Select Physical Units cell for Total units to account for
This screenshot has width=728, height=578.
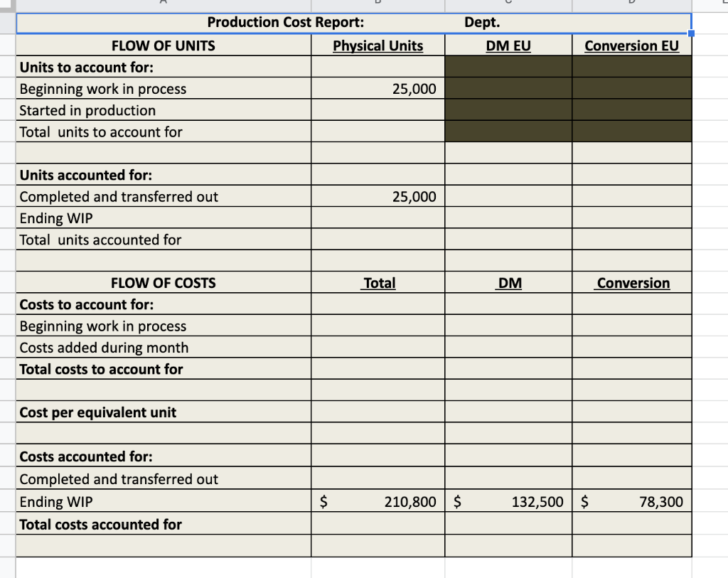tap(378, 132)
